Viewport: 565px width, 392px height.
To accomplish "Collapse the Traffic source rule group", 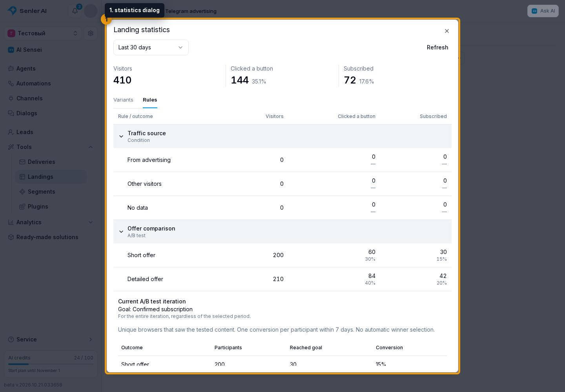I will 121,136.
